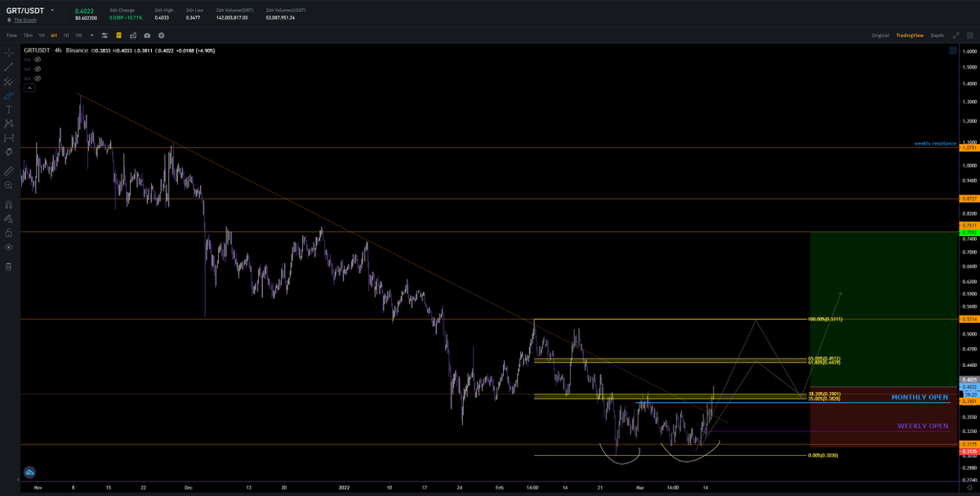Open GRT/USDT pair selector dropdown

[52, 11]
